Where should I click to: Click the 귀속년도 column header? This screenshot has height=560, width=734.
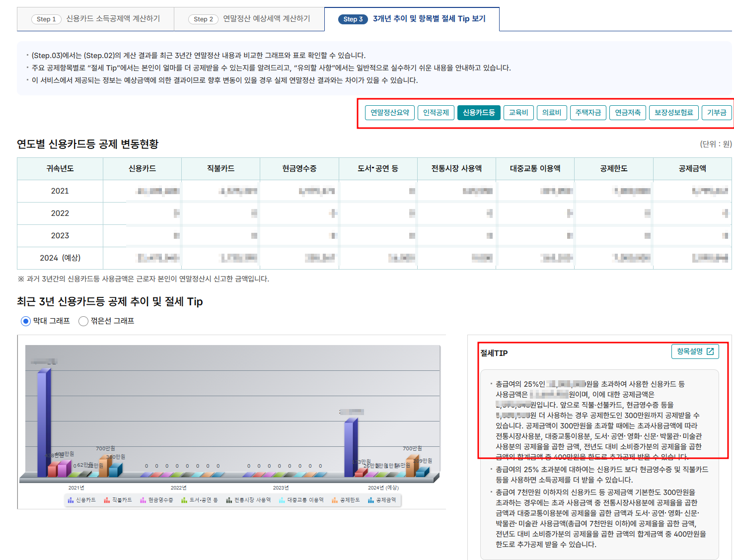(60, 169)
